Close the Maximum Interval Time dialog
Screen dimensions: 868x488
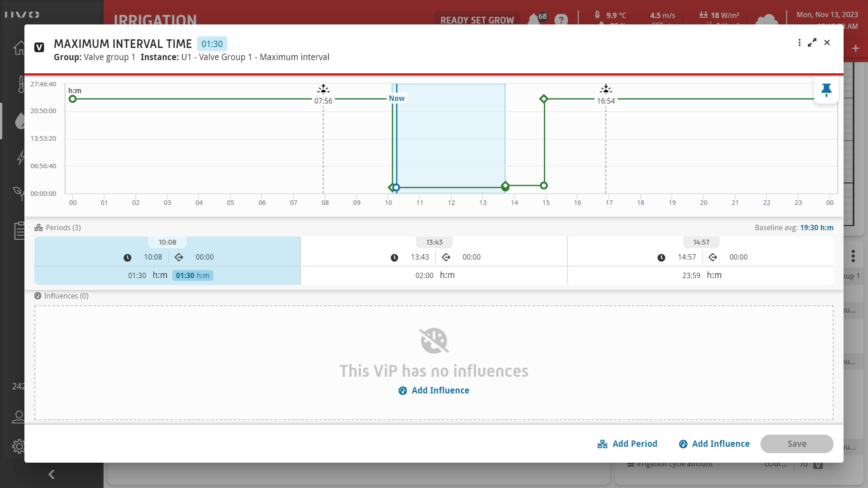[x=827, y=43]
